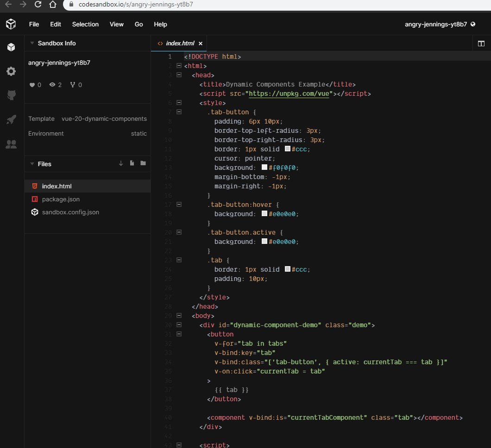Click the browser back arrow

point(8,4)
